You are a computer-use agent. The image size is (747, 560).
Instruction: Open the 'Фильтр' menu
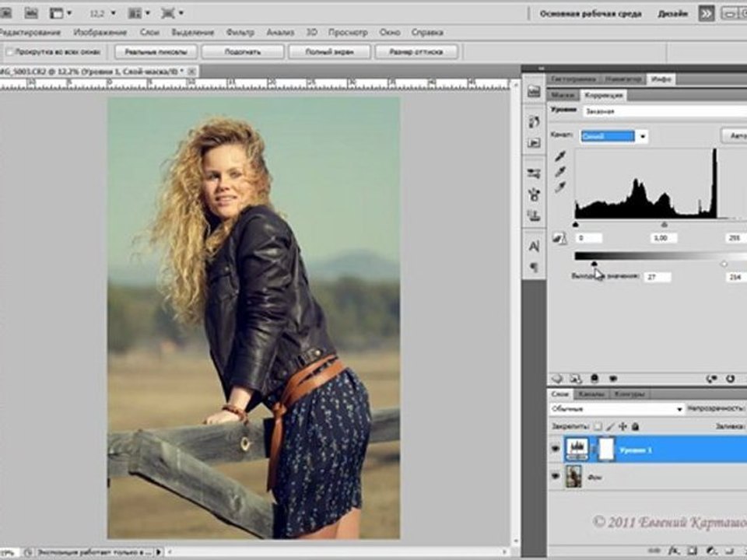[x=240, y=33]
